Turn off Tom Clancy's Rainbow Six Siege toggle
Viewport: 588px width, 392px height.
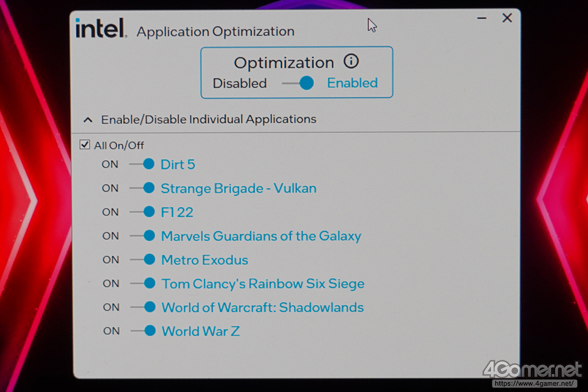click(143, 284)
